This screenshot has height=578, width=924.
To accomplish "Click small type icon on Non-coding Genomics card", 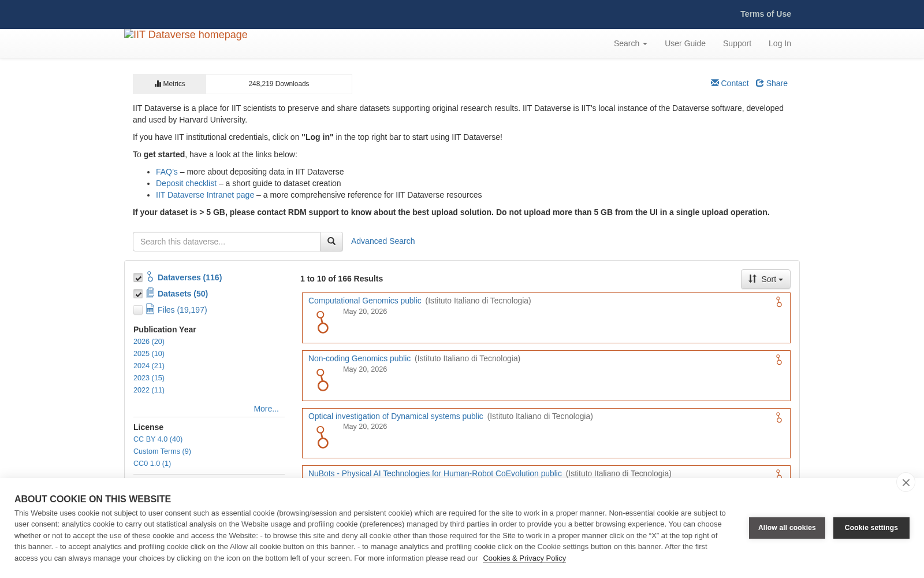I will point(778,360).
